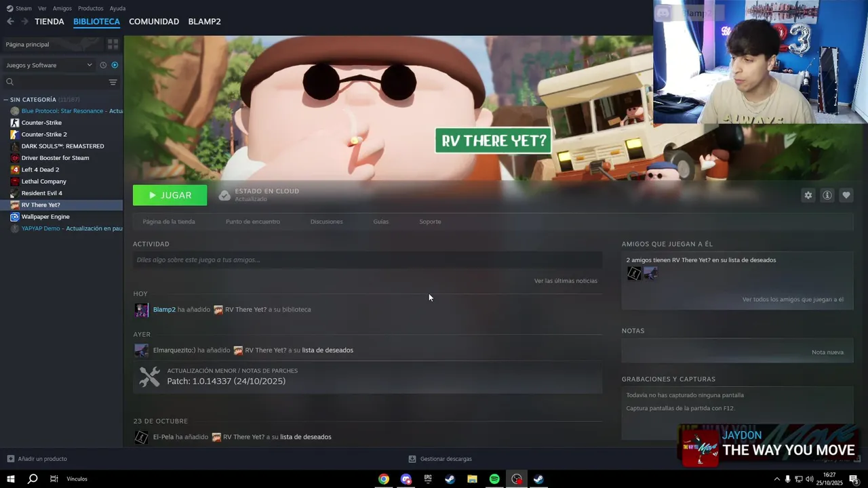Go to TIENDA section

[x=50, y=22]
